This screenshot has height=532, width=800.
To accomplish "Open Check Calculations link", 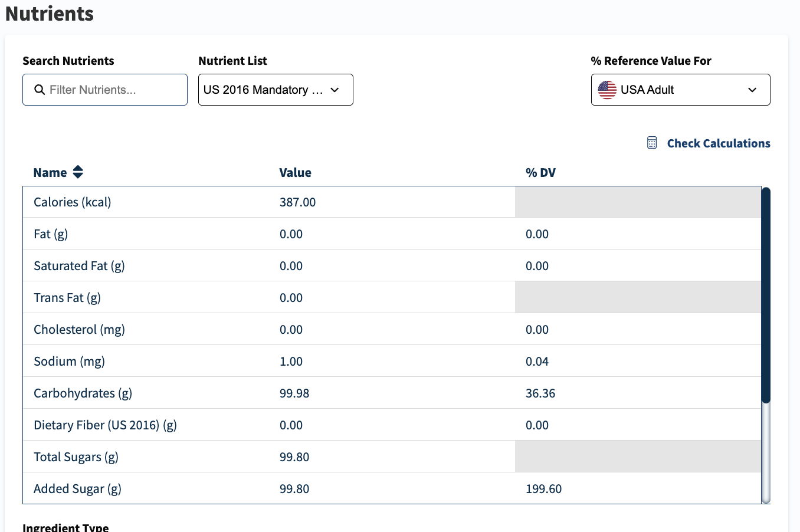I will pyautogui.click(x=719, y=143).
